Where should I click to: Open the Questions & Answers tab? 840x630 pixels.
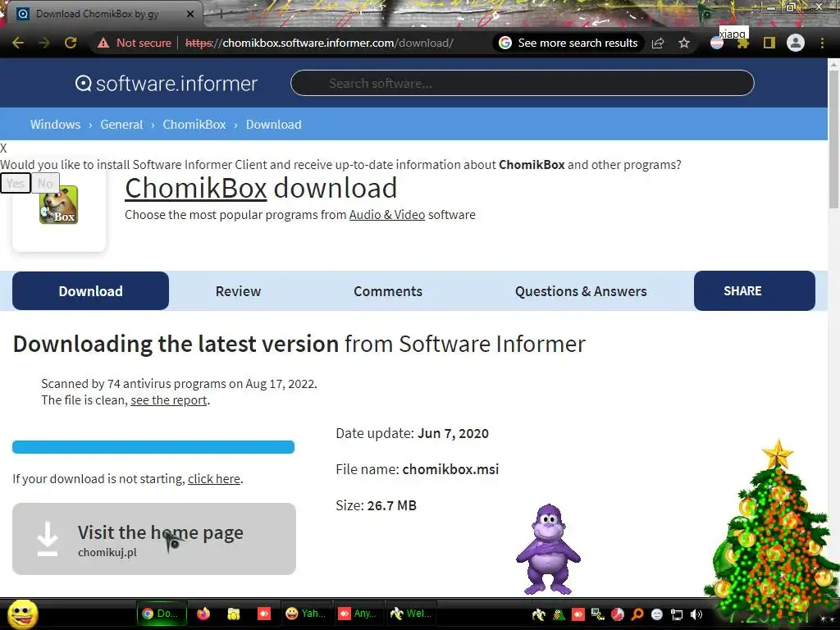click(x=581, y=291)
